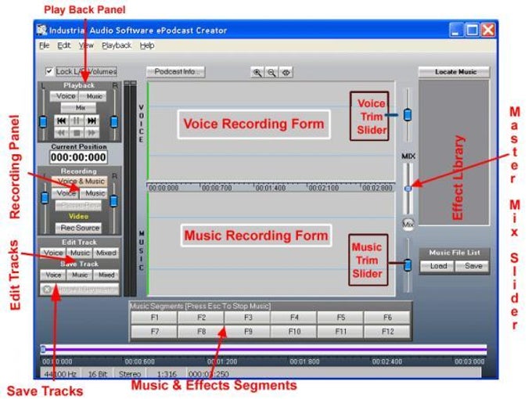Select Mix in the Playback panel

[79, 107]
